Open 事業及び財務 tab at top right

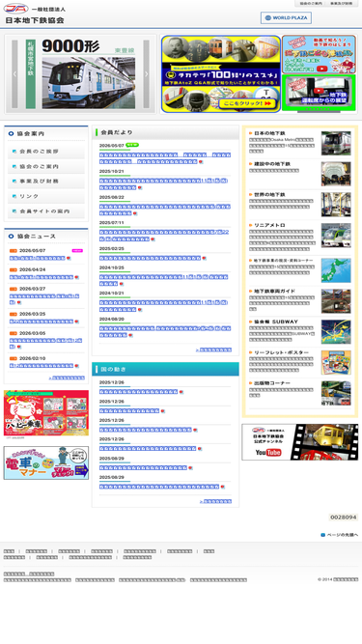pos(342,3)
